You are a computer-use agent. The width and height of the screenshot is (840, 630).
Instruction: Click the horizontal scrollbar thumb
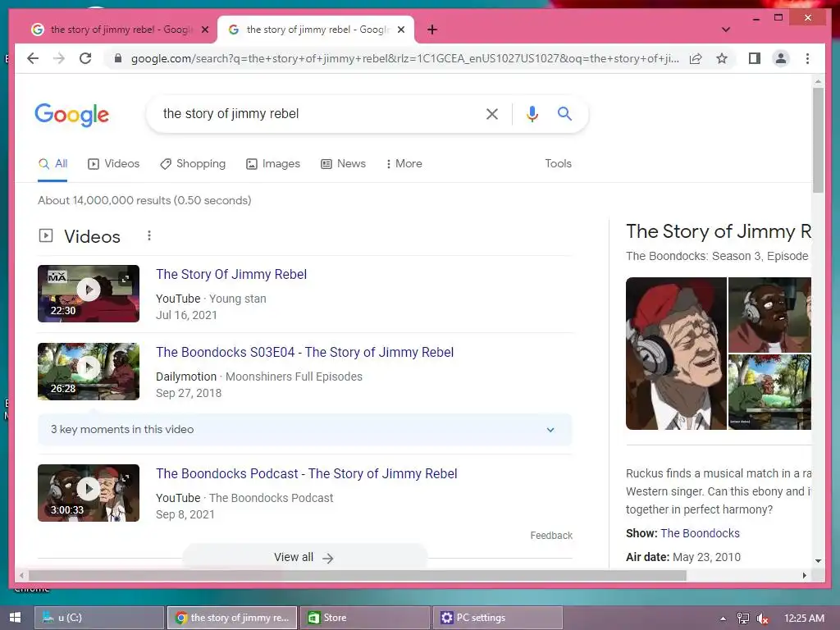[358, 575]
